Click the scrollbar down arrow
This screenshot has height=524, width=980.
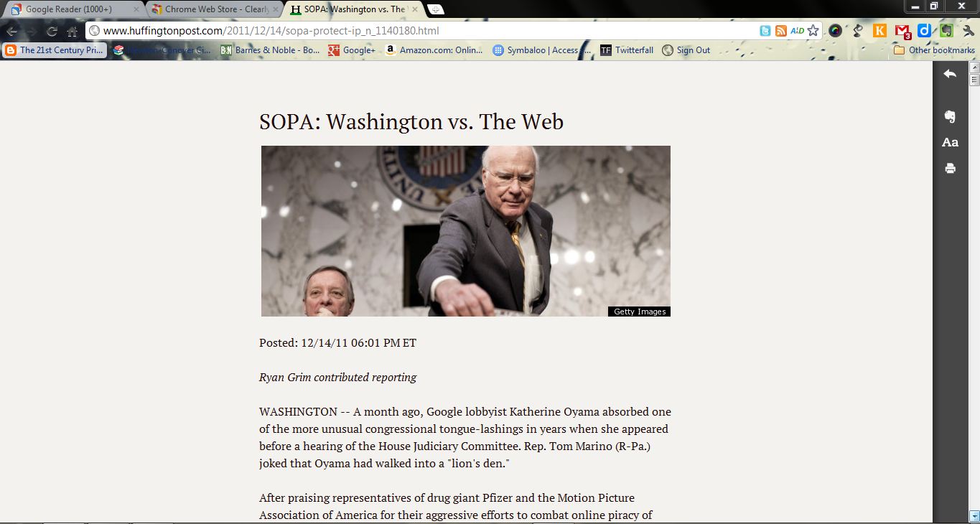coord(974,515)
